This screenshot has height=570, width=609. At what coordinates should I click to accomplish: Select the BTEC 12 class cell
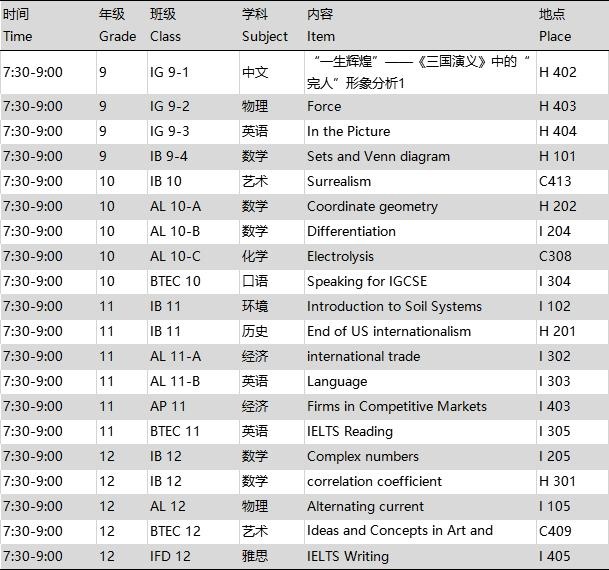(x=175, y=531)
